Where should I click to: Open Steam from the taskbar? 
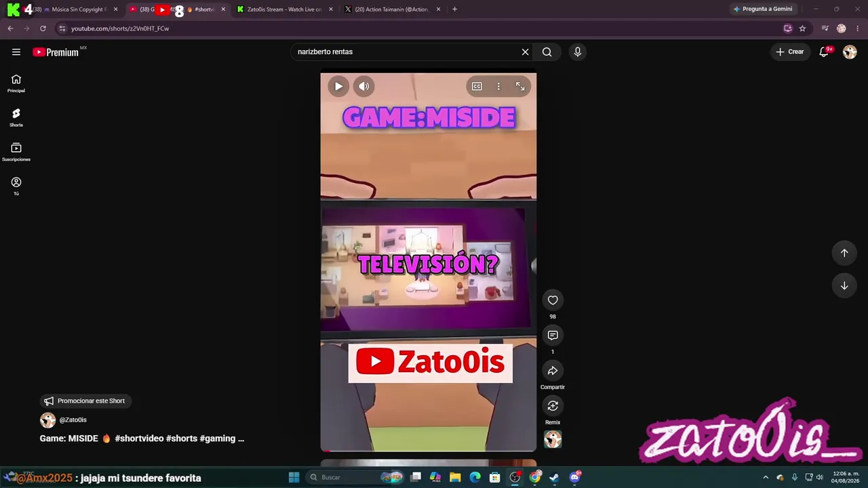point(554,477)
